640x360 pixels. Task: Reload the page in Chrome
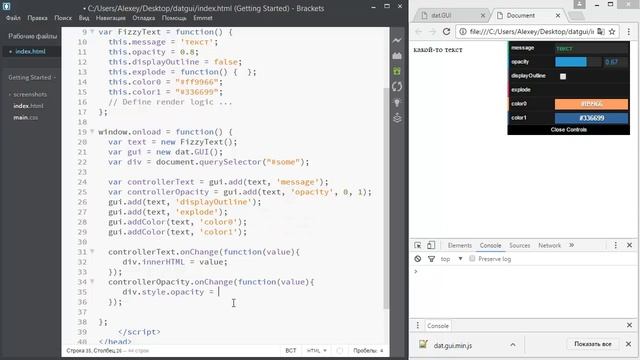[446, 31]
